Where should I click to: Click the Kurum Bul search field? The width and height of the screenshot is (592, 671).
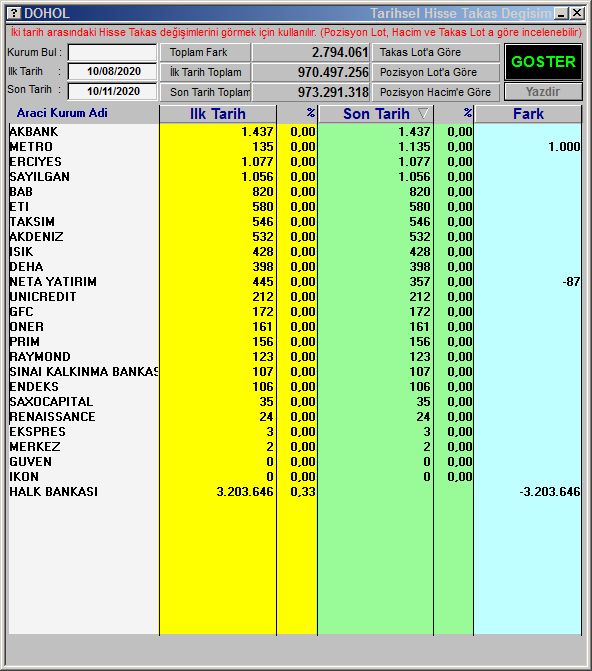(x=113, y=53)
